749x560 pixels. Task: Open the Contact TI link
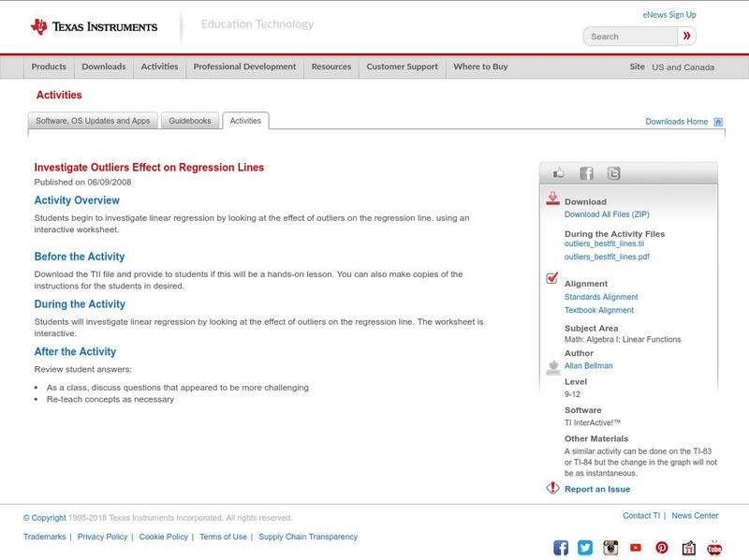point(641,516)
